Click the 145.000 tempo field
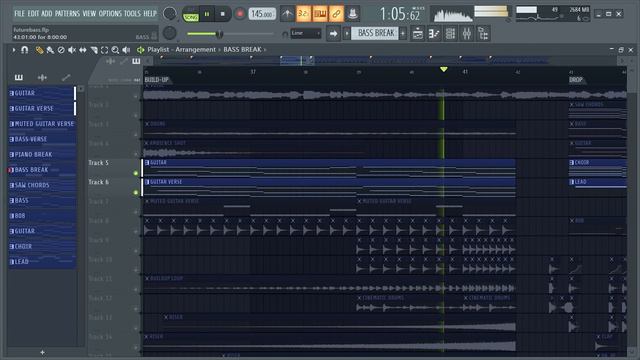This screenshot has width=640, height=360. [262, 14]
